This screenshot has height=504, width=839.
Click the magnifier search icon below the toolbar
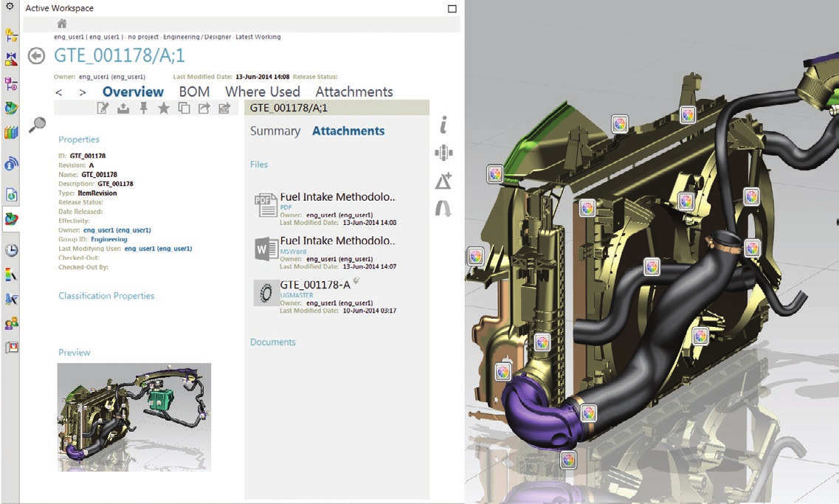point(35,125)
